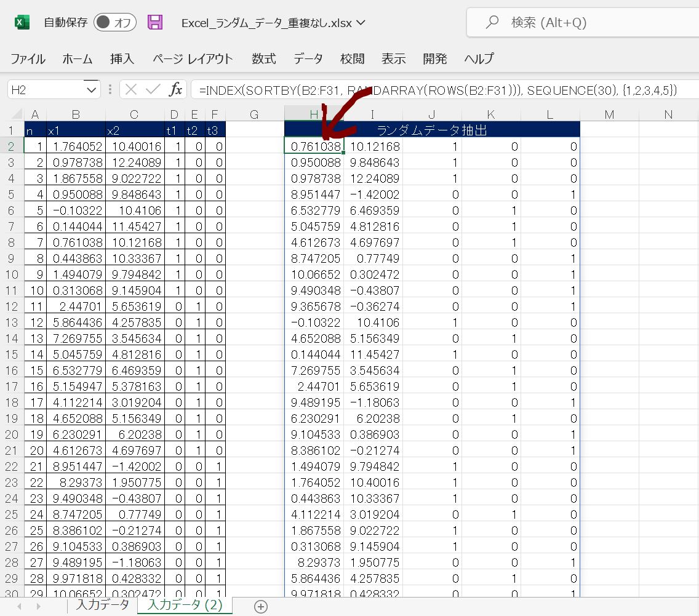Click the previous sheet scroll arrow
Image resolution: width=699 pixels, height=616 pixels.
tap(19, 606)
